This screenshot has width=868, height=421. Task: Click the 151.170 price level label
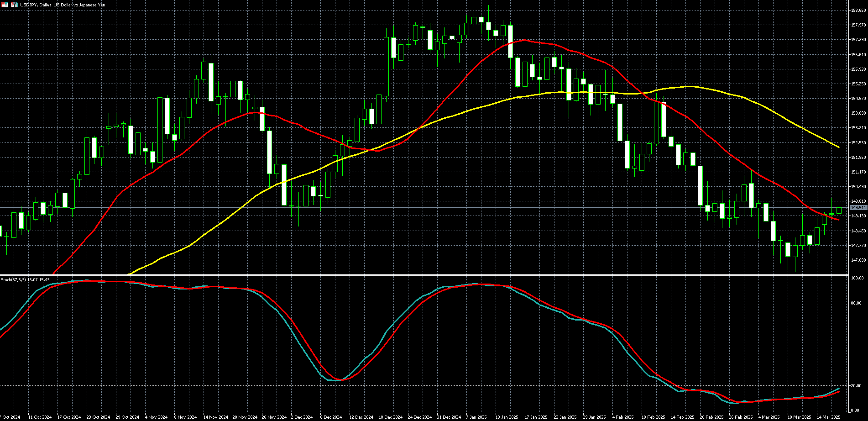point(858,172)
